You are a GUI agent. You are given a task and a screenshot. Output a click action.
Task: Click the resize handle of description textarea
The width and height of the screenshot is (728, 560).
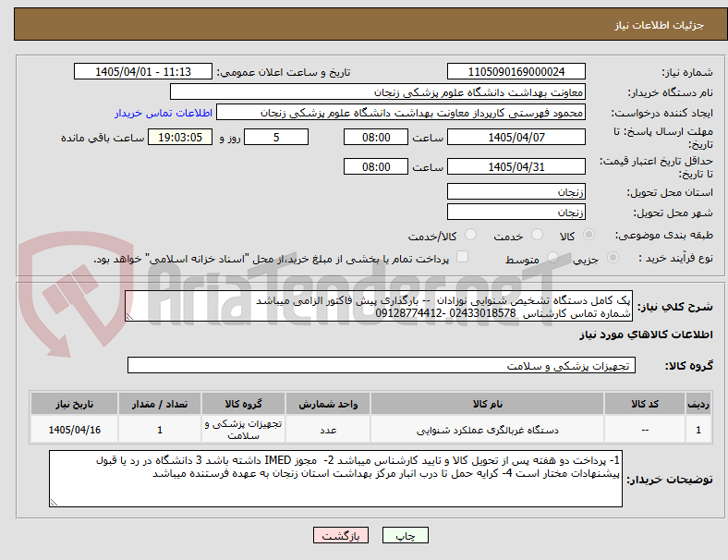point(129,317)
